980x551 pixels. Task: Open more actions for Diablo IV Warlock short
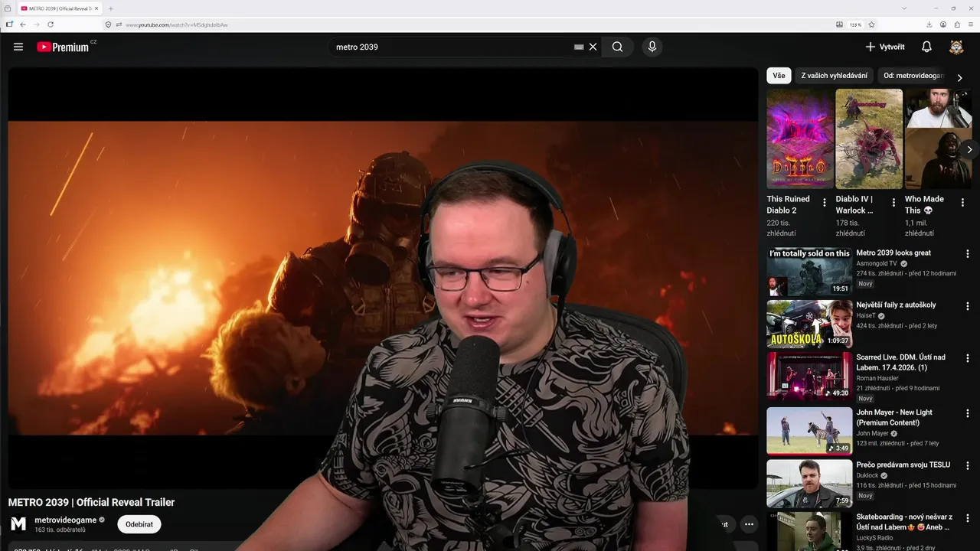pos(893,203)
